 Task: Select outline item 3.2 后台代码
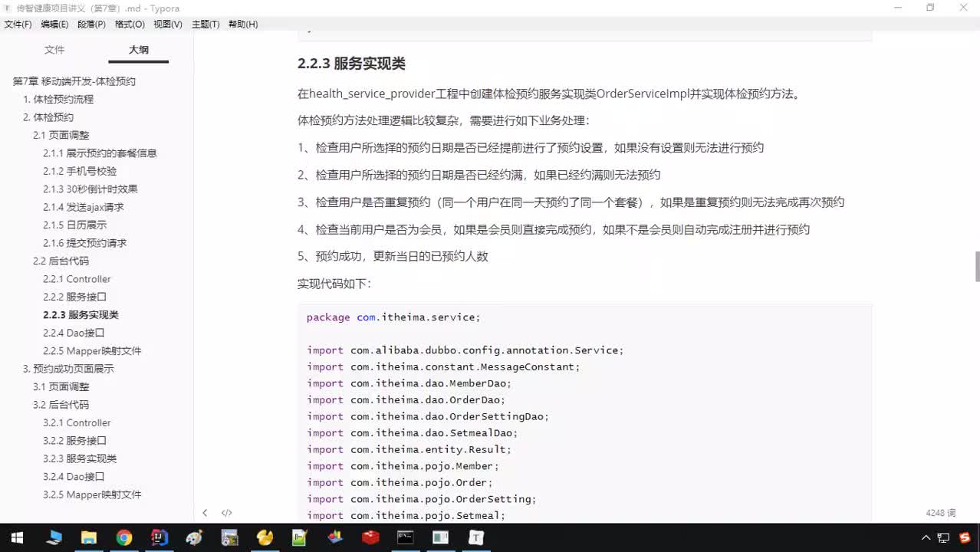point(61,405)
